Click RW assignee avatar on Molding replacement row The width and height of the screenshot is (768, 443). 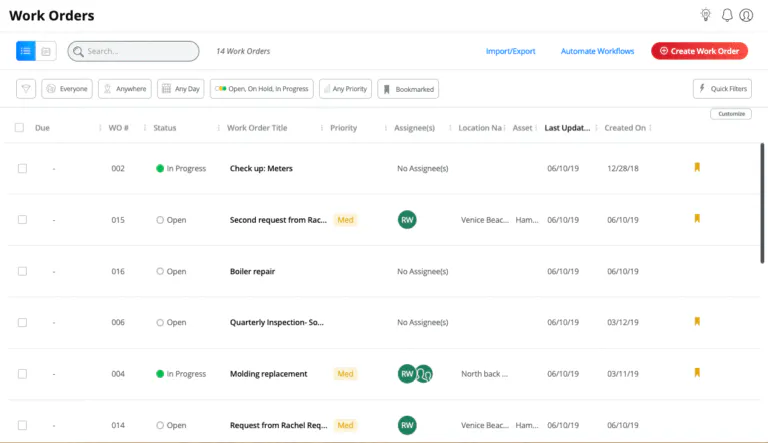[407, 374]
